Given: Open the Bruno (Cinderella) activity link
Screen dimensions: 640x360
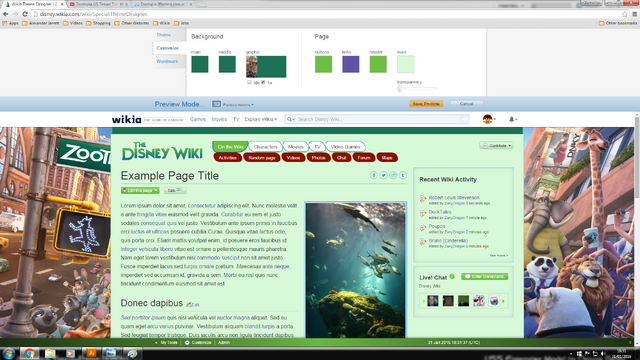Looking at the screenshot, I should point(448,240).
